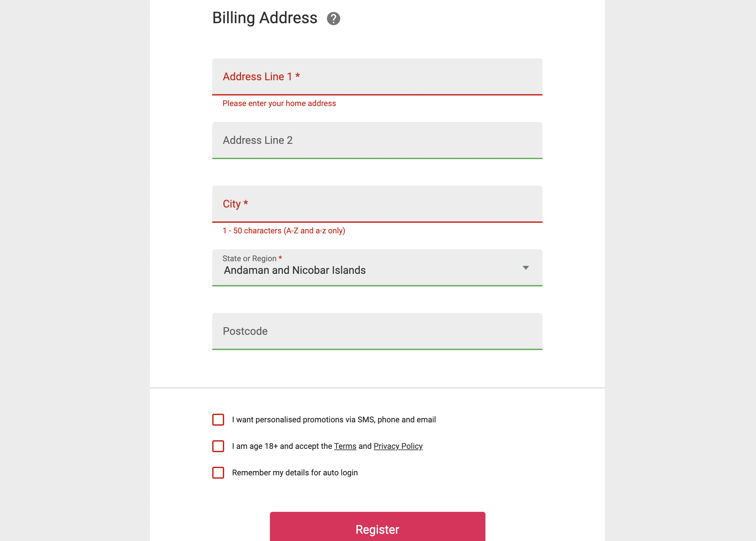Check the age 18+ and Terms acceptance box
Image resolution: width=756 pixels, height=541 pixels.
[x=218, y=446]
